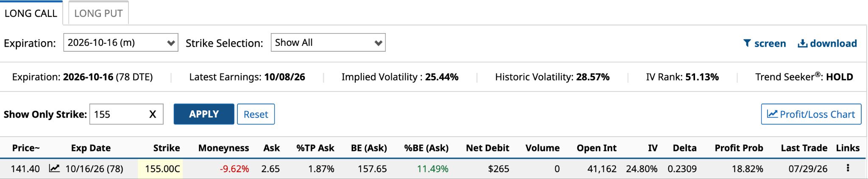Sort by the Price~ column header

pyautogui.click(x=26, y=148)
